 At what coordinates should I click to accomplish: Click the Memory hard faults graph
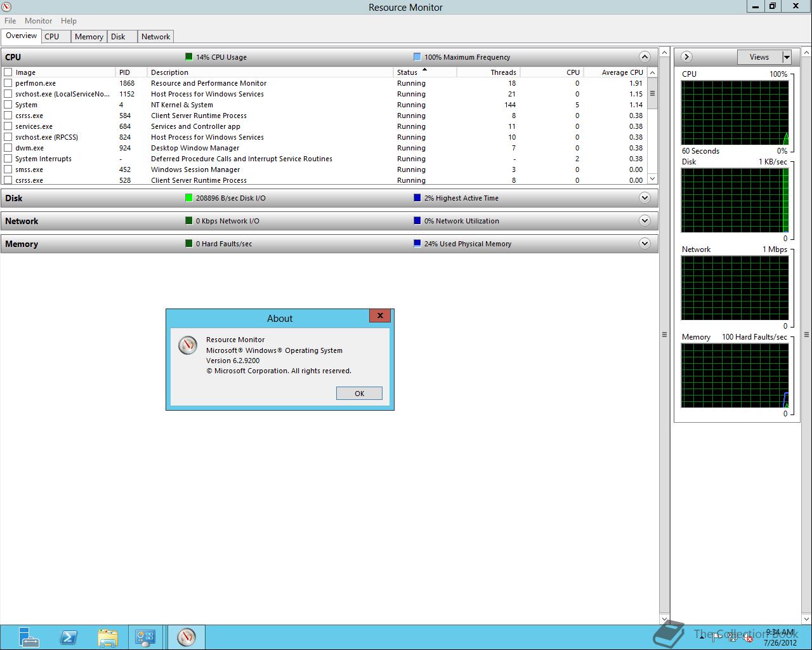coord(735,376)
